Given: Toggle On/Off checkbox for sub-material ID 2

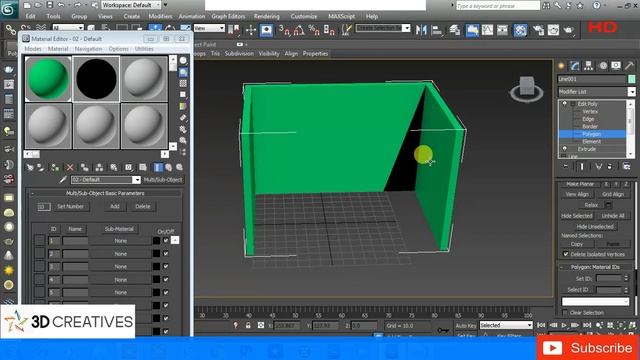Looking at the screenshot, I should tap(166, 253).
